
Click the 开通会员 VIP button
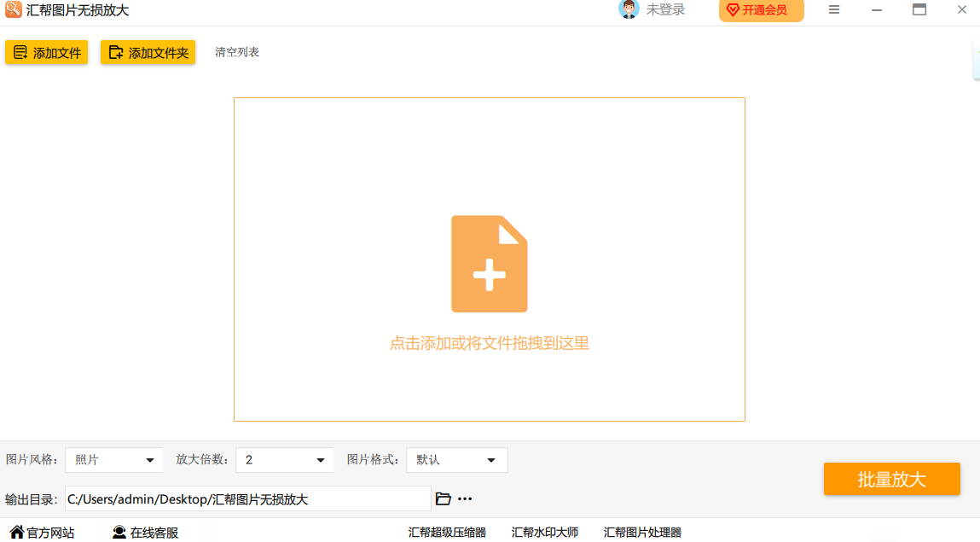[761, 10]
